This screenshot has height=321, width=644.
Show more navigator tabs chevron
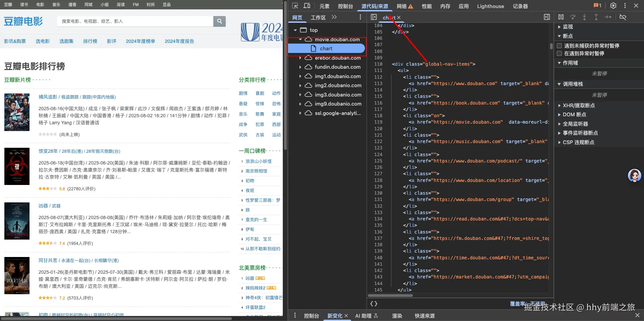point(334,17)
